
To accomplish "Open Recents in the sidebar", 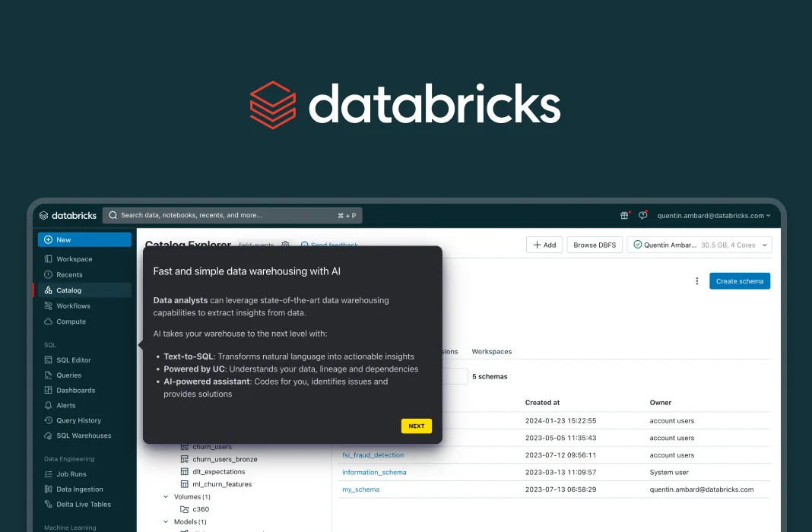I will [69, 275].
